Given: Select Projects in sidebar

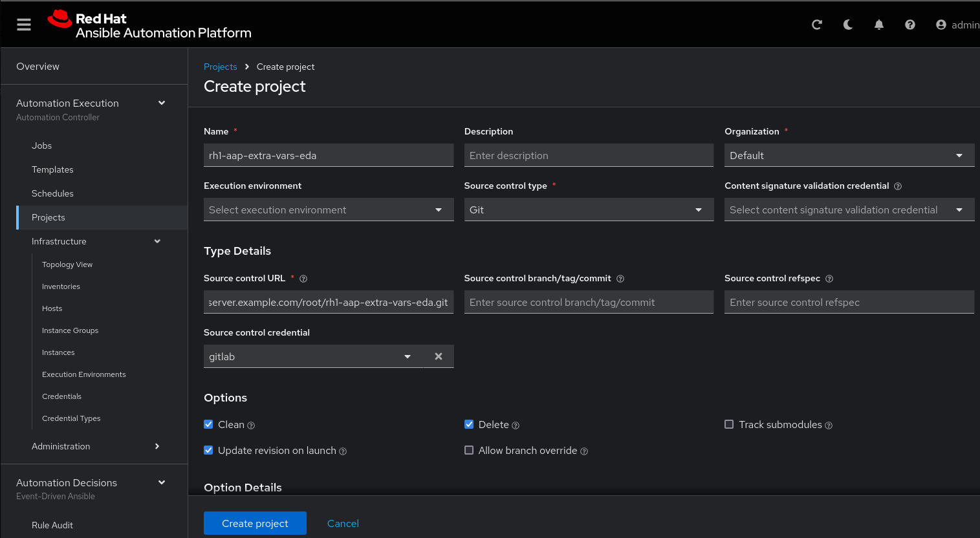Looking at the screenshot, I should pos(102,217).
